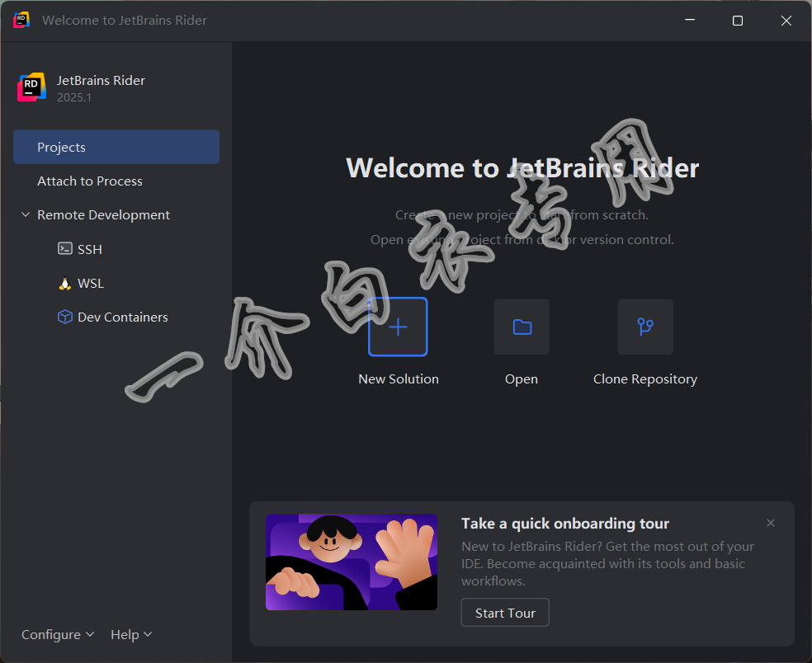
Task: Minimize the Rider welcome window
Action: (690, 20)
